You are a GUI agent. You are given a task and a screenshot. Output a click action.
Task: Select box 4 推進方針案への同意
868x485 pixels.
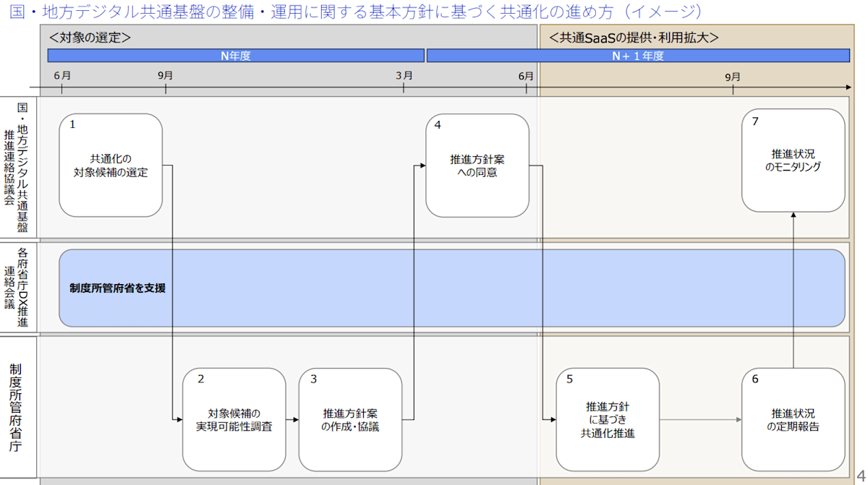[x=477, y=165]
